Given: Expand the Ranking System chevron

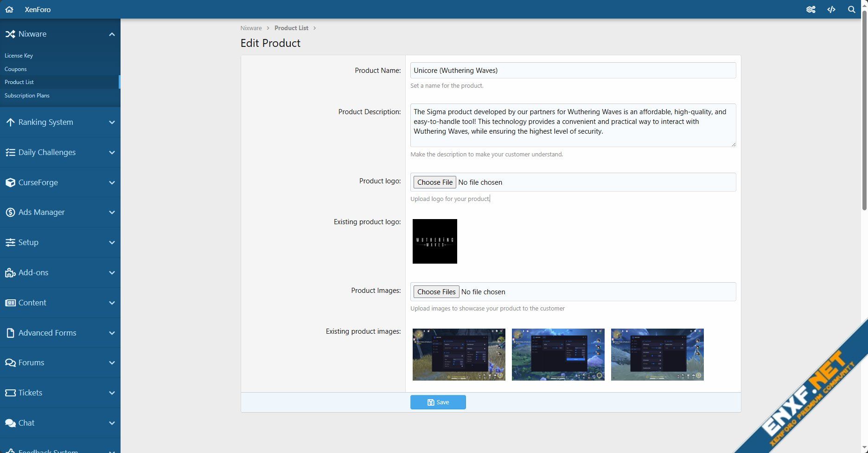Looking at the screenshot, I should [x=112, y=122].
